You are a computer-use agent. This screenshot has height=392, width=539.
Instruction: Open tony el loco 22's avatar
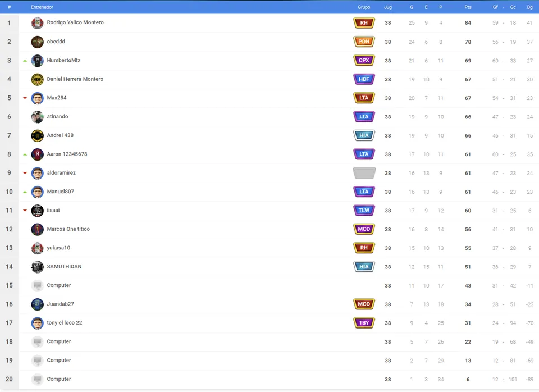[x=37, y=323]
